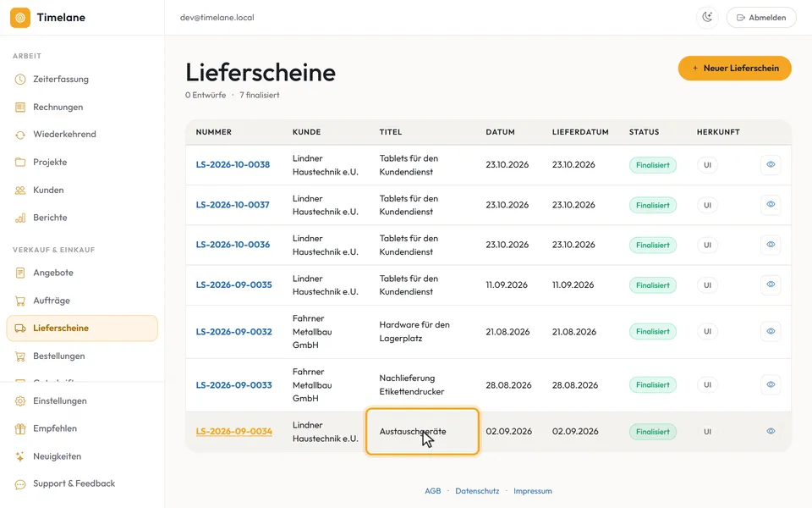The height and width of the screenshot is (508, 812).
Task: Click the date 21.08.2026 in Datum column
Action: (507, 332)
